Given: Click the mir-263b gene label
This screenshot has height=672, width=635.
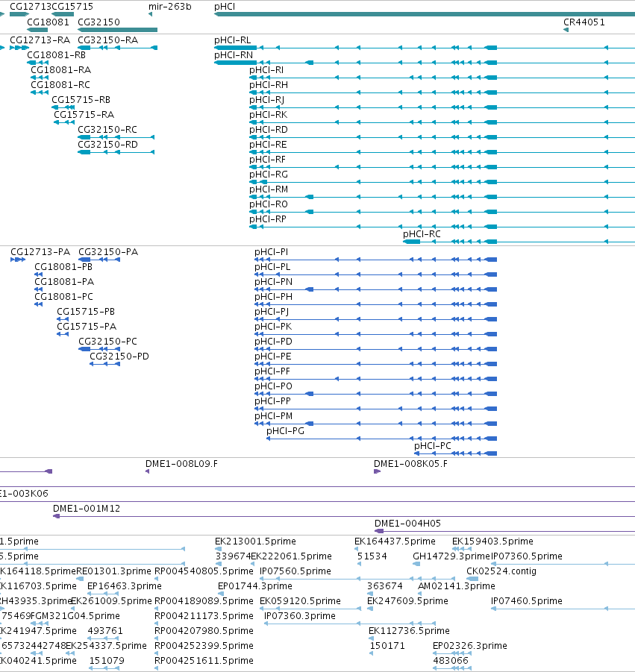Looking at the screenshot, I should [x=170, y=7].
